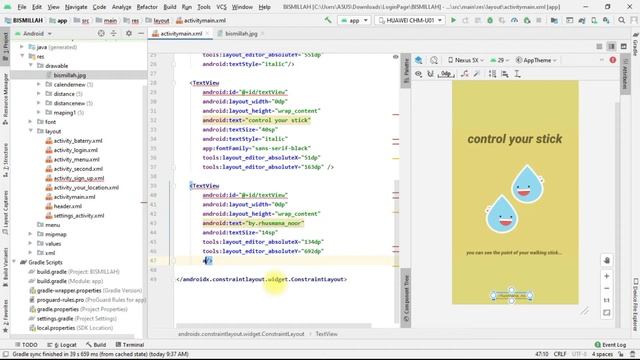Click the grayed-out Stop square icon
Viewport: 640px width, 360px height.
click(x=539, y=20)
